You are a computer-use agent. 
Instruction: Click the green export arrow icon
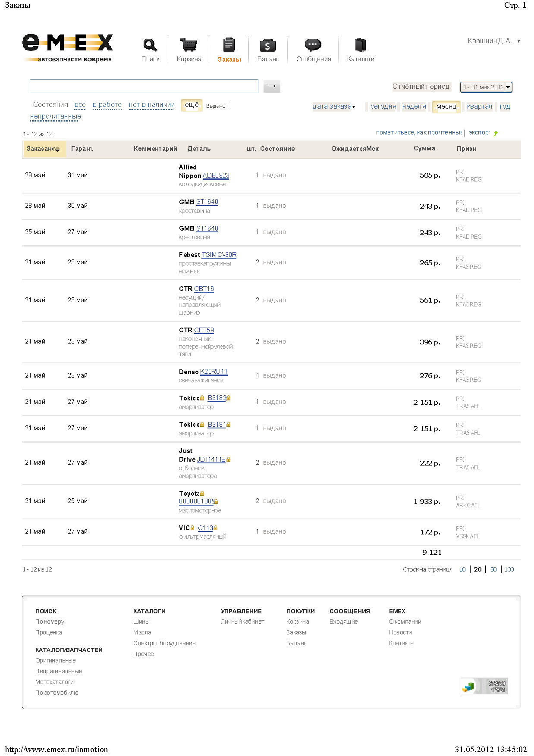click(x=496, y=133)
